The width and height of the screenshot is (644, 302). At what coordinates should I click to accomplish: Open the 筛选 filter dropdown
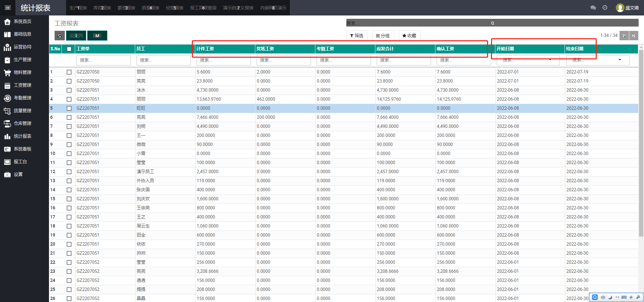pos(357,36)
